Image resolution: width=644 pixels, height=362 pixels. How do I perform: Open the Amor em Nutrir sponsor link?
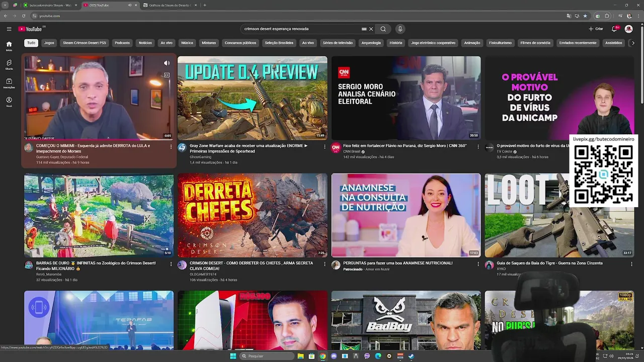coord(378,269)
